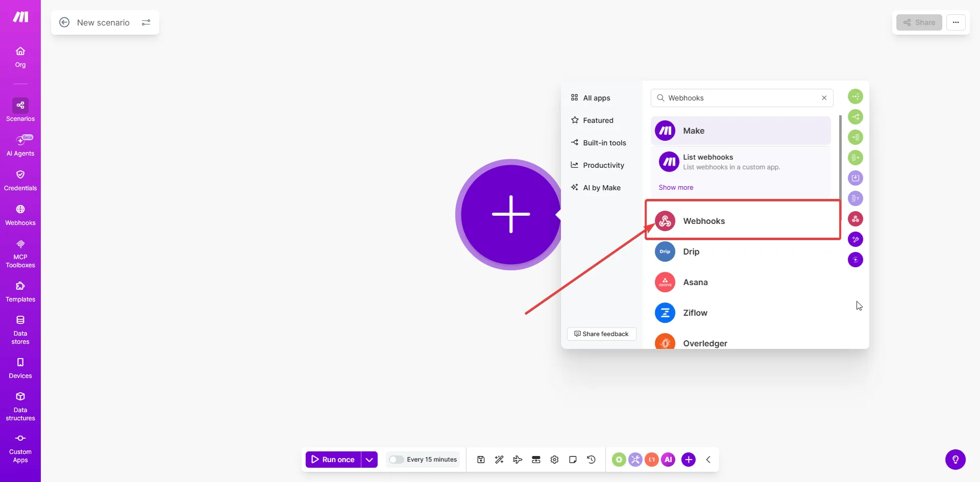This screenshot has height=482, width=980.
Task: Click orange text parser favorite in toolbar
Action: tap(651, 460)
